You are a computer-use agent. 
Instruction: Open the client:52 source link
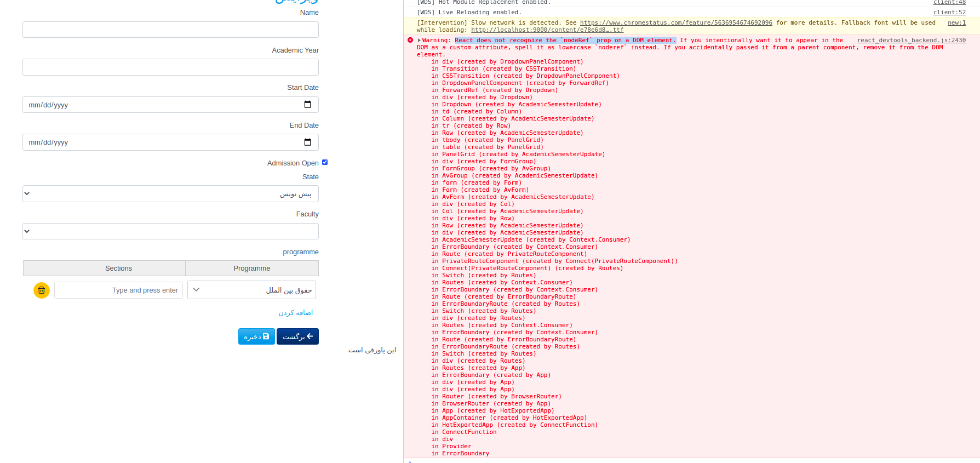point(950,13)
